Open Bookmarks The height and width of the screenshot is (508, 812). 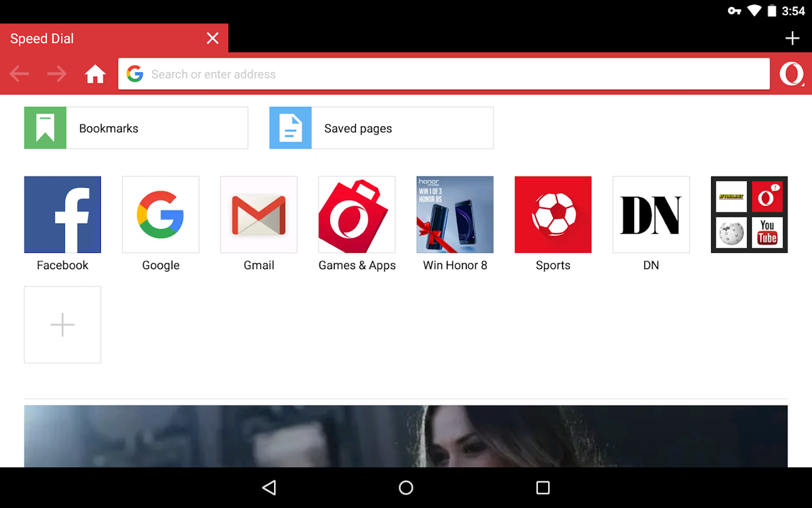pyautogui.click(x=136, y=128)
